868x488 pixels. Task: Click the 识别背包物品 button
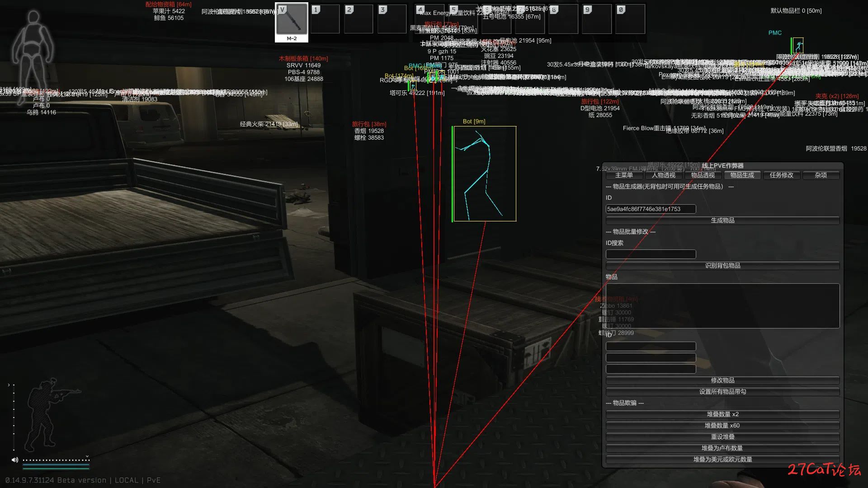click(722, 266)
